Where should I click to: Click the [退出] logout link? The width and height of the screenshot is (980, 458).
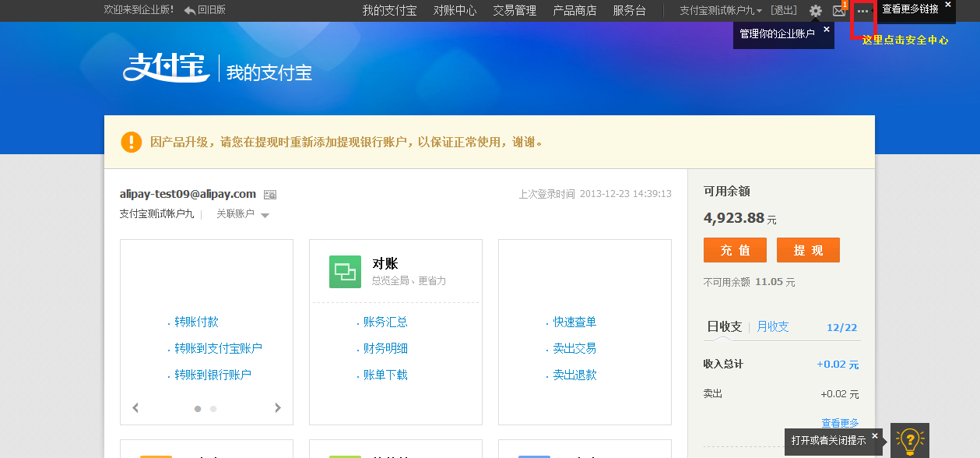pyautogui.click(x=785, y=11)
